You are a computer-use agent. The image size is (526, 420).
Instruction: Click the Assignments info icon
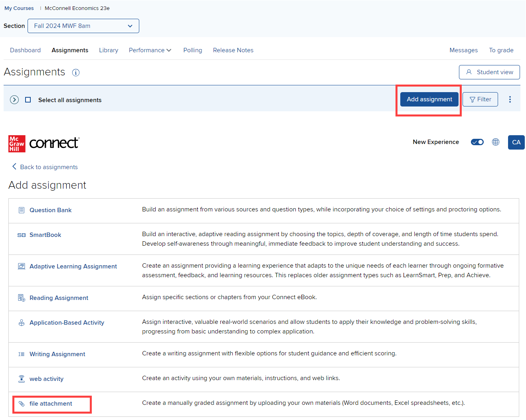coord(76,73)
